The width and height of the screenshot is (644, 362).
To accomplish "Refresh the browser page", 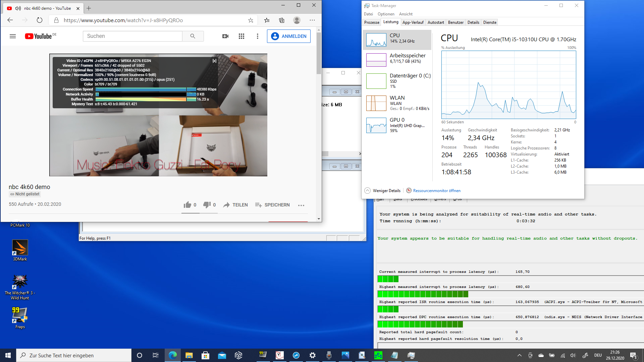I will pyautogui.click(x=40, y=20).
